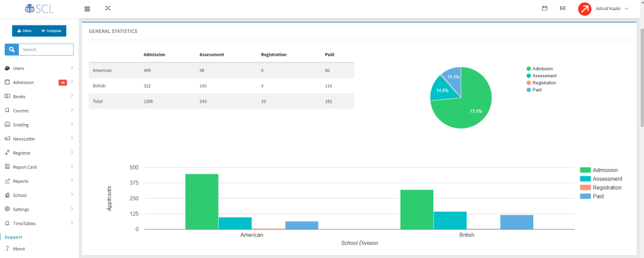Click the magnifier search icon button
This screenshot has height=258, width=644.
pos(11,50)
